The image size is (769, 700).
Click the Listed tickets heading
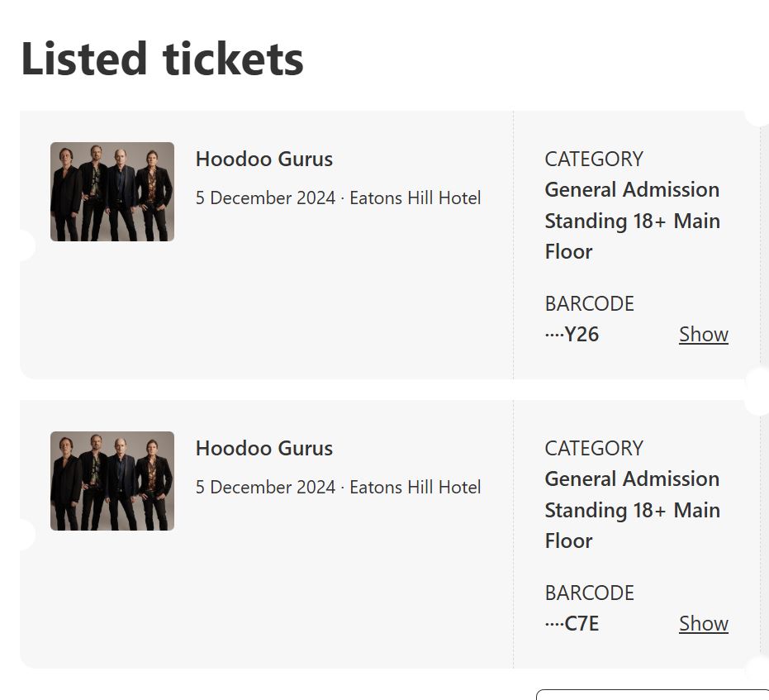coord(162,60)
